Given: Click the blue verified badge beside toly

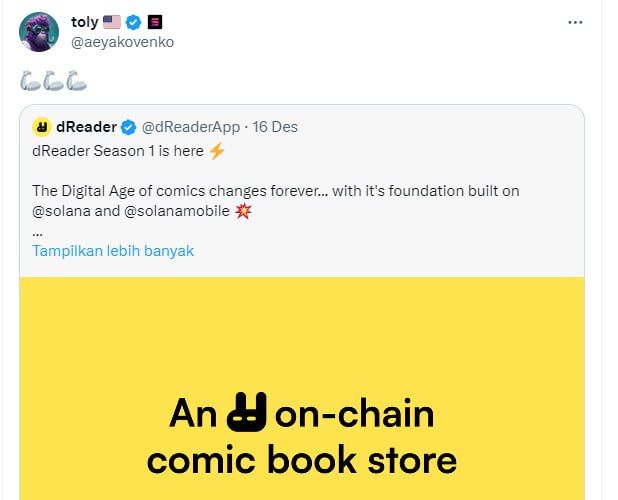Looking at the screenshot, I should tap(132, 22).
